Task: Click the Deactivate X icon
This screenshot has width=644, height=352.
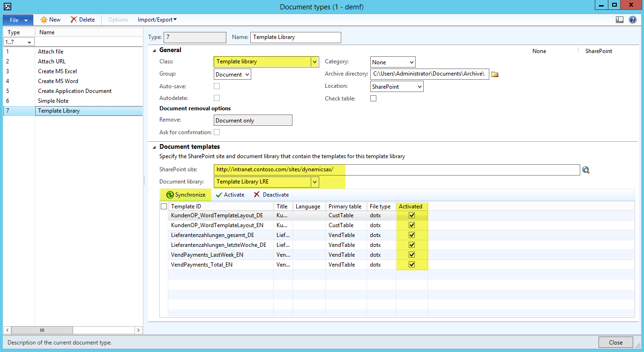Action: point(256,195)
